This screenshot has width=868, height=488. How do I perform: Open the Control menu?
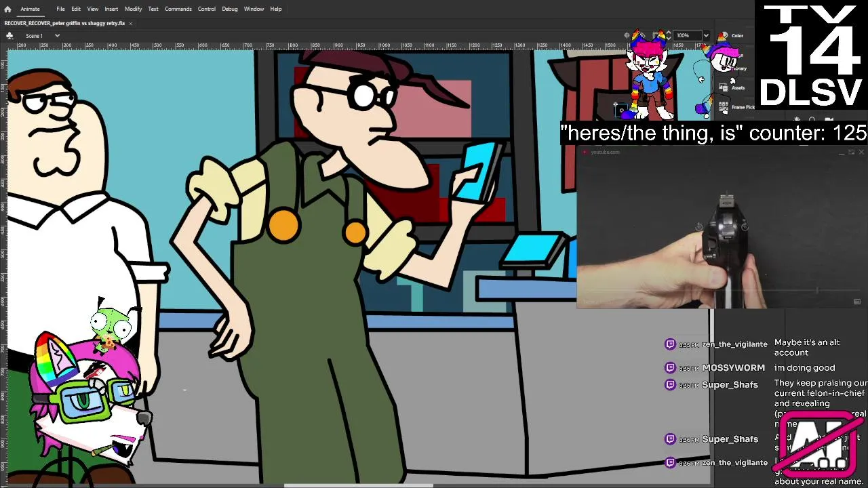(x=207, y=9)
